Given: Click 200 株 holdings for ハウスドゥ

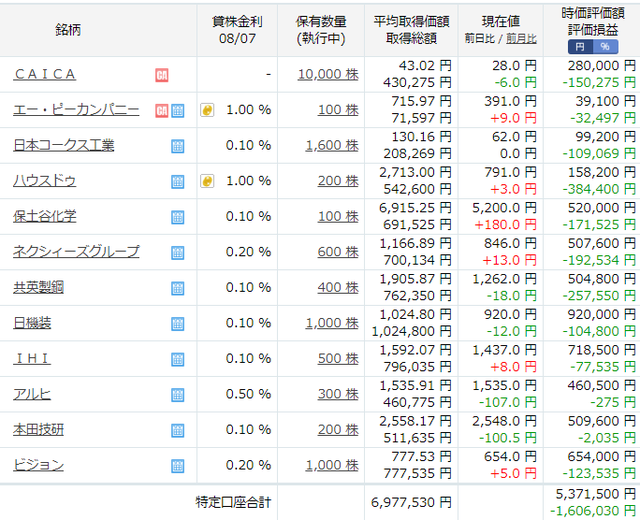Looking at the screenshot, I should [338, 181].
